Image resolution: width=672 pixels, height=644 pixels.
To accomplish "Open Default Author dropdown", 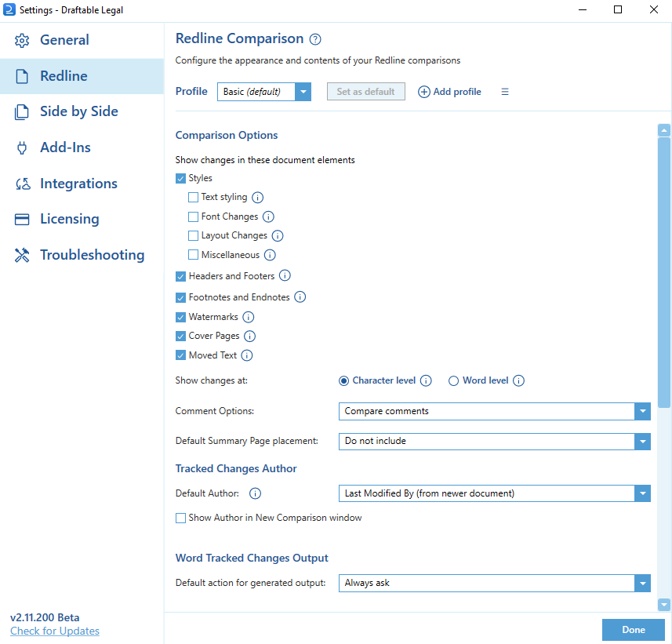I will click(495, 493).
